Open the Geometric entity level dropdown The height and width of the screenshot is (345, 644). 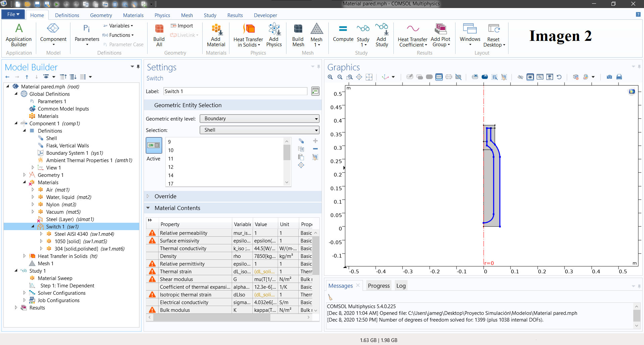coord(259,119)
